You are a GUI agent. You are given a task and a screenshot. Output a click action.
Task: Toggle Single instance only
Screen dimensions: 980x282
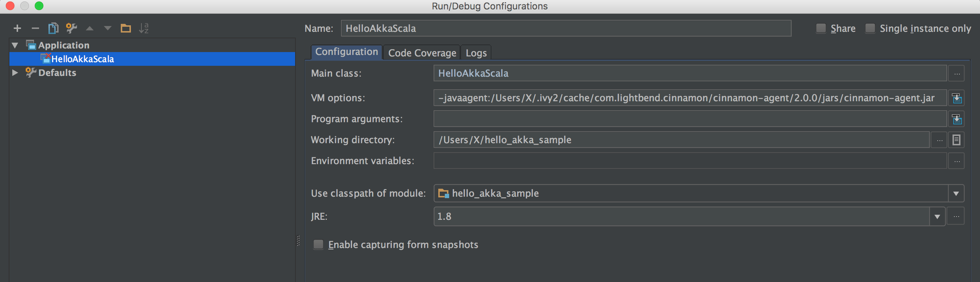870,28
